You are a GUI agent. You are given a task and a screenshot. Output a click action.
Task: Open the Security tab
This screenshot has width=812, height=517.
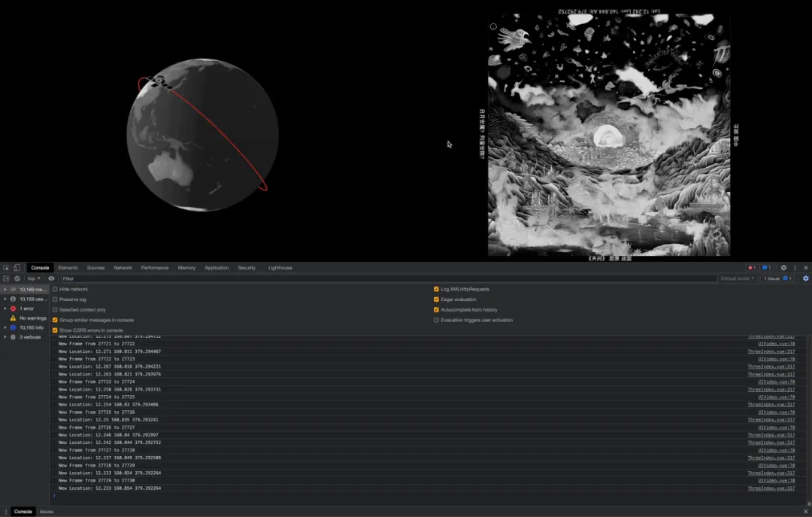point(247,268)
